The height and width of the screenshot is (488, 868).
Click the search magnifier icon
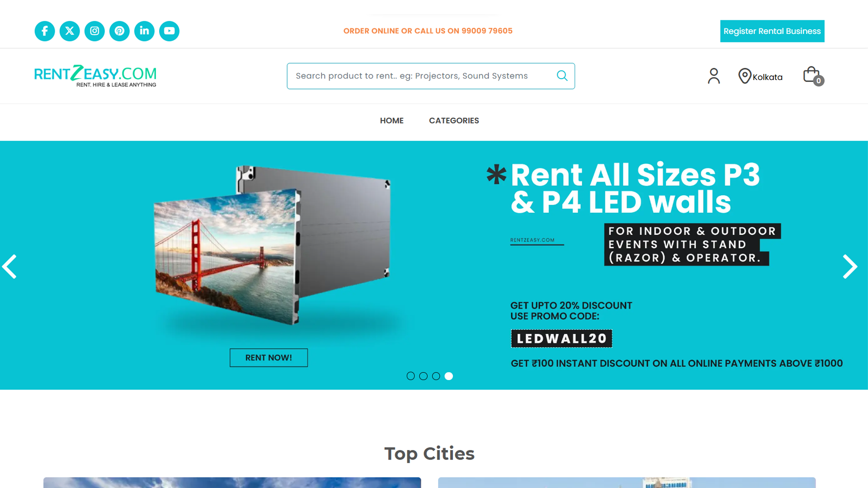(562, 76)
